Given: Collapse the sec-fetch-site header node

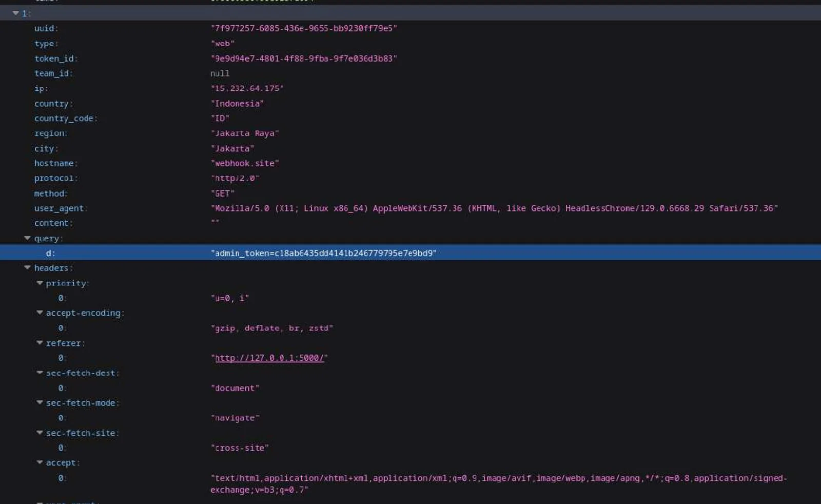Looking at the screenshot, I should [x=40, y=433].
